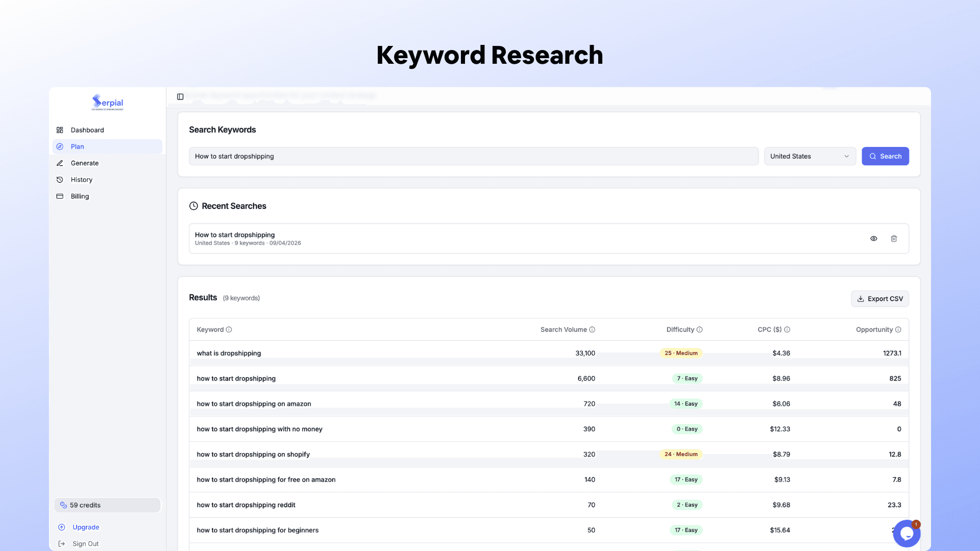Click the 59 credits indicator
Image resolution: width=980 pixels, height=551 pixels.
(x=107, y=505)
